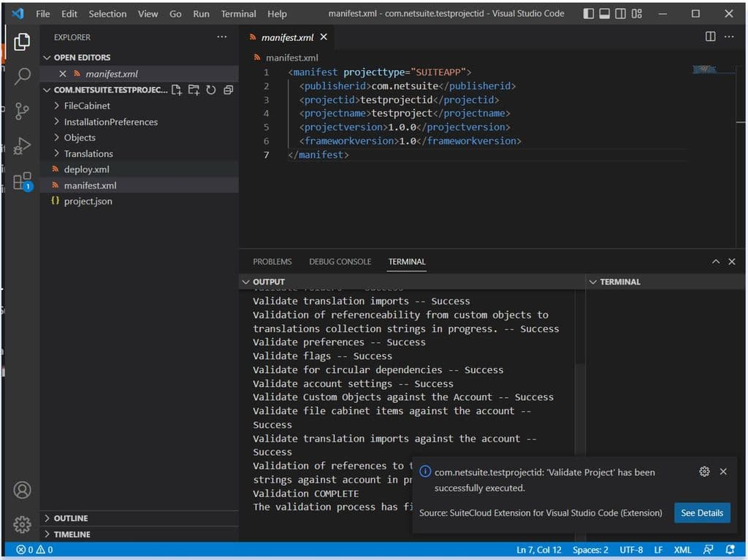Open the Accounts menu
Image resolution: width=748 pixels, height=560 pixels.
point(22,490)
